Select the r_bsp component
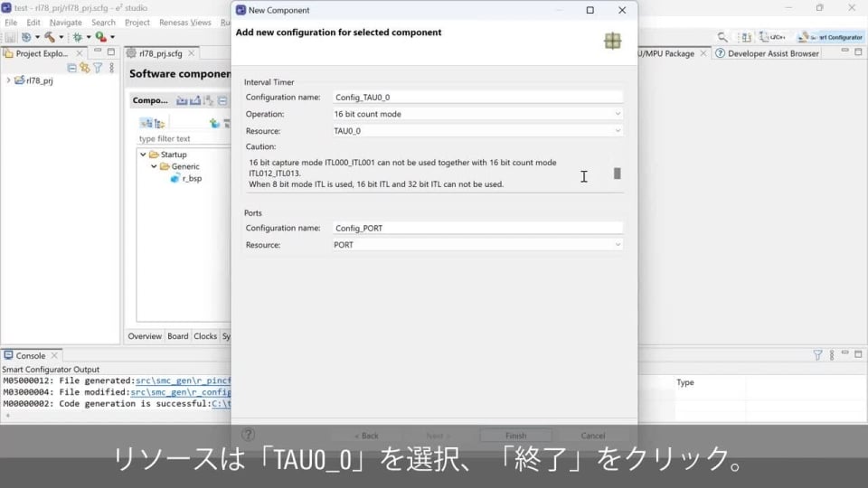 pos(191,179)
